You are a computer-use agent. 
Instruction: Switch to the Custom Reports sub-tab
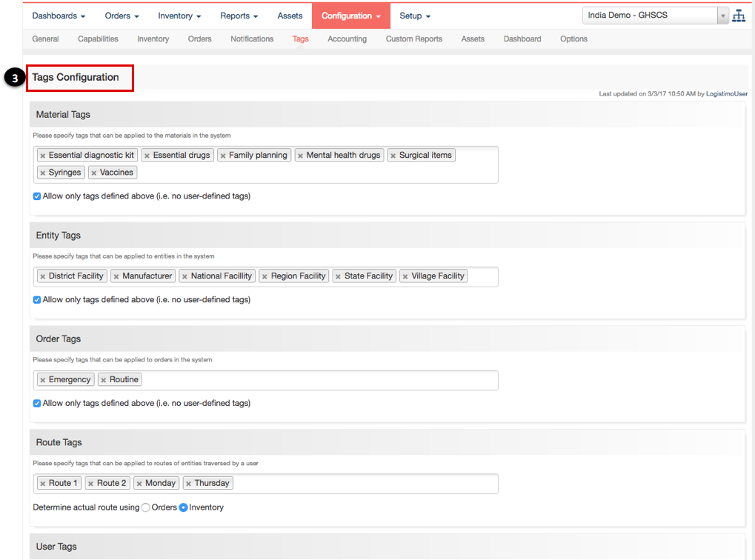pyautogui.click(x=414, y=39)
